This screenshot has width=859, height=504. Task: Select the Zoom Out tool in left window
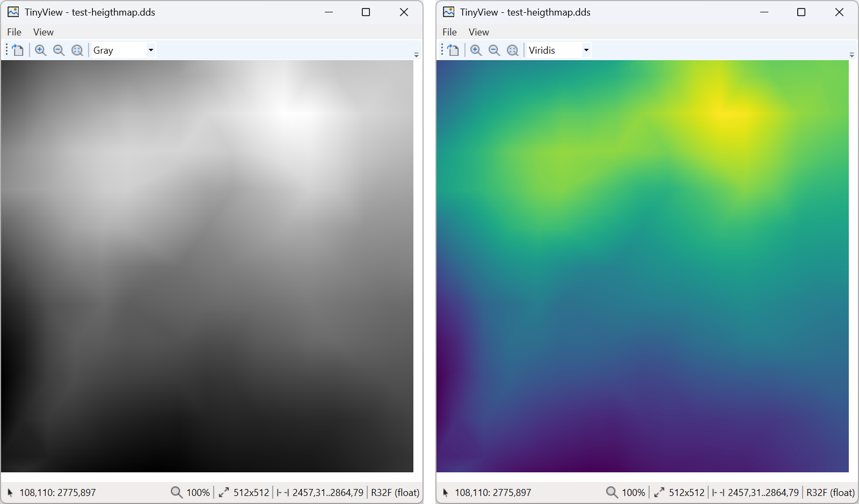click(59, 49)
